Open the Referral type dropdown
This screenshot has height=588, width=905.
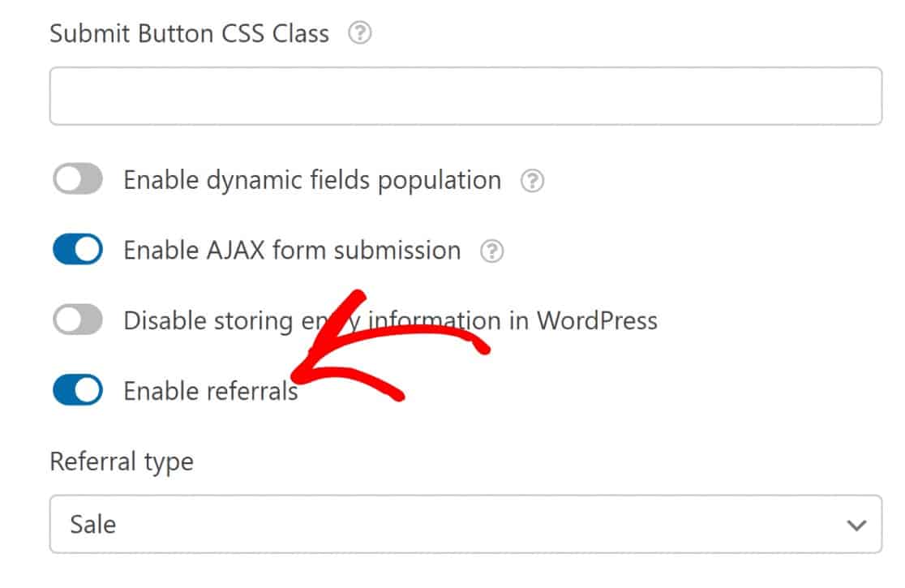coord(465,524)
